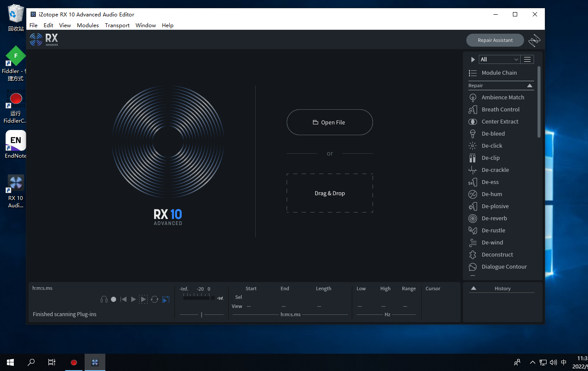Rewind to the beginning of the file
Viewport: 588px width, 371px height.
[x=123, y=299]
